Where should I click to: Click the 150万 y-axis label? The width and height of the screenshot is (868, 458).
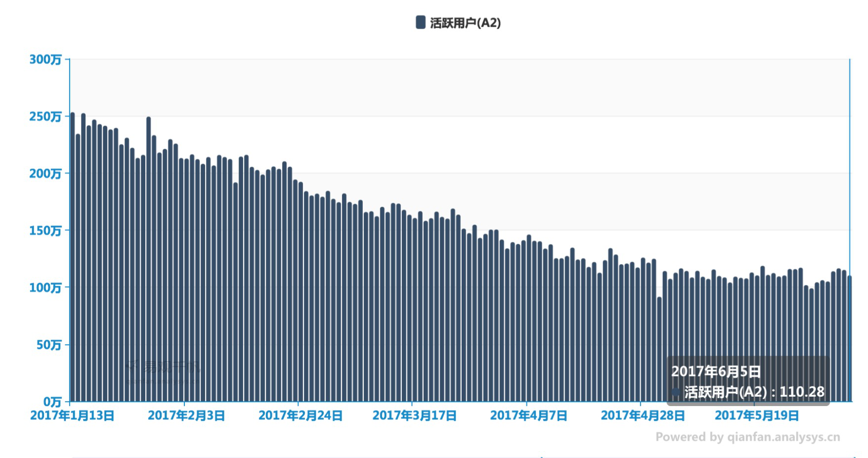pyautogui.click(x=45, y=230)
